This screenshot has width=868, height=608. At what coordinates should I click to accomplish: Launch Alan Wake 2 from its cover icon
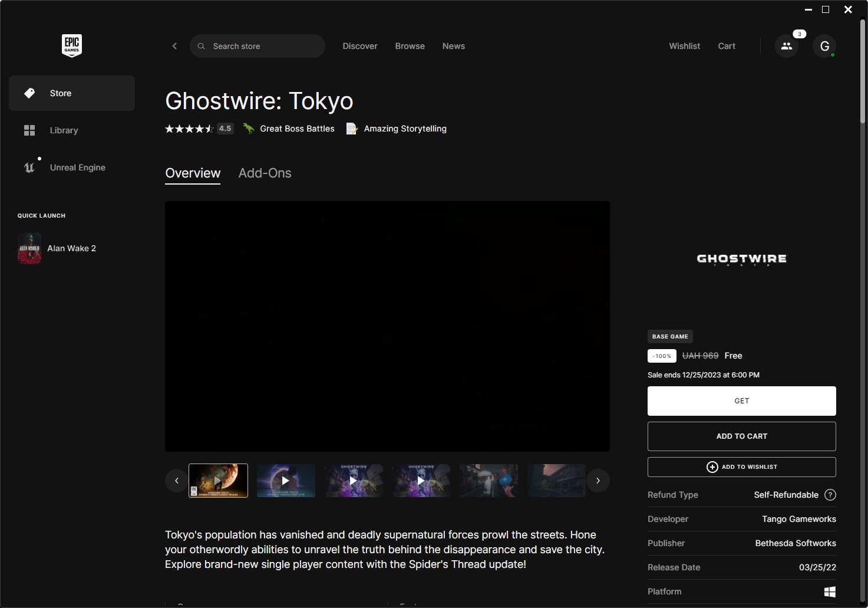click(x=29, y=248)
